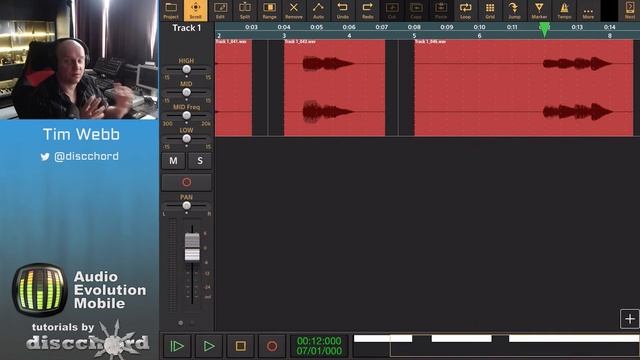Select the Scroll mode tool
This screenshot has width=640, height=360.
click(x=196, y=10)
